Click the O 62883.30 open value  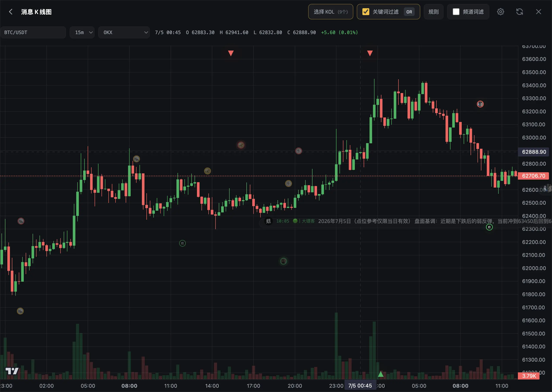pyautogui.click(x=200, y=32)
